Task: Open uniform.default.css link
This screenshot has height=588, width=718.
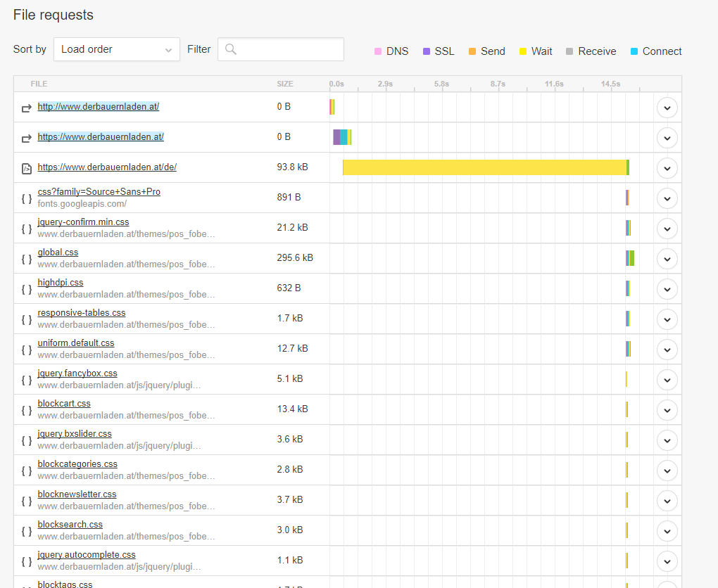Action: point(76,343)
